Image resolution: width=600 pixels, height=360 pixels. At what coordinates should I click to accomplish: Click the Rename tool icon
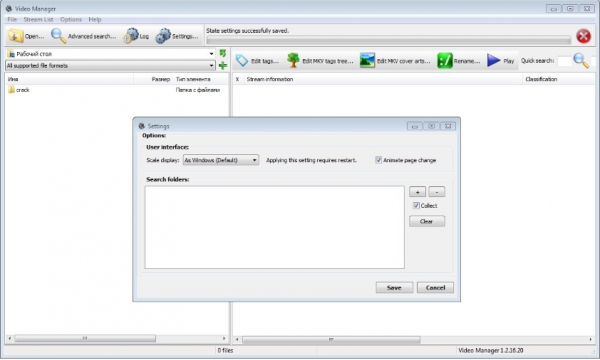[x=445, y=60]
